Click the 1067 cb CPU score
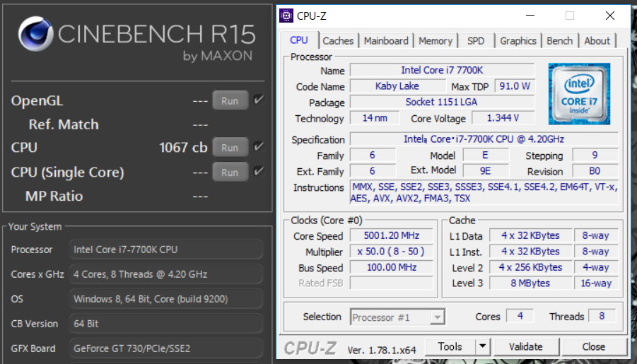 183,147
